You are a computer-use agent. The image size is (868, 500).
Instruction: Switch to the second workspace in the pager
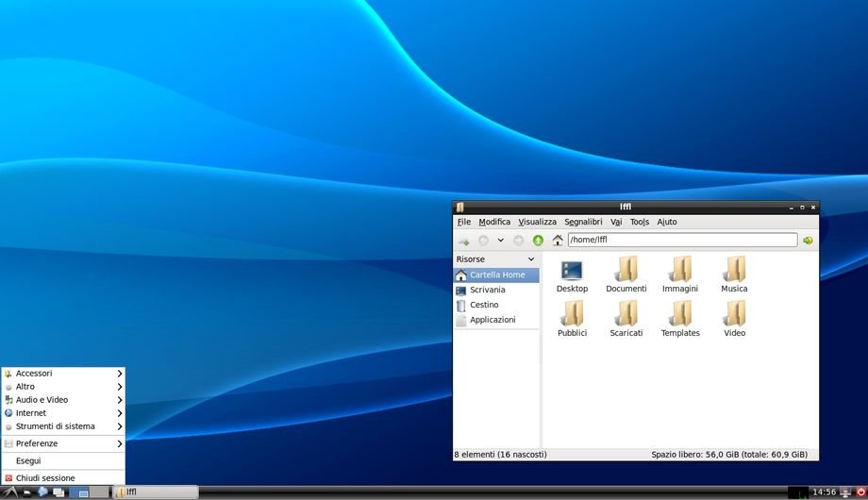pos(99,492)
